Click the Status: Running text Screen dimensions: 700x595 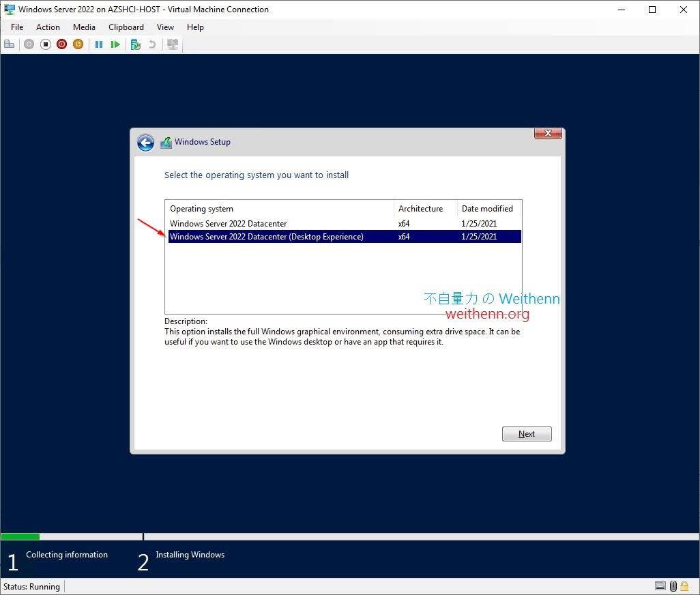click(x=31, y=587)
